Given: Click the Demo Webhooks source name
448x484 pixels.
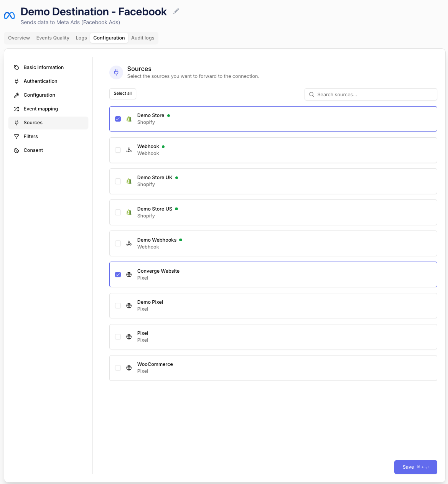Looking at the screenshot, I should tap(157, 240).
